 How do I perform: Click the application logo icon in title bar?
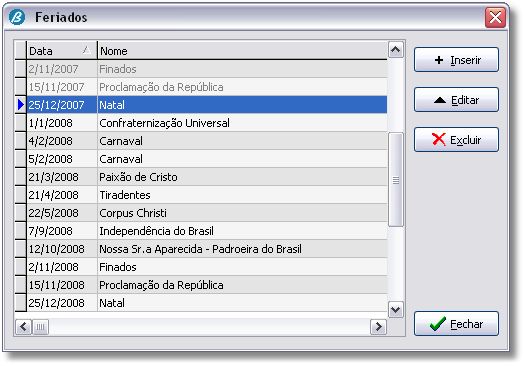click(17, 17)
